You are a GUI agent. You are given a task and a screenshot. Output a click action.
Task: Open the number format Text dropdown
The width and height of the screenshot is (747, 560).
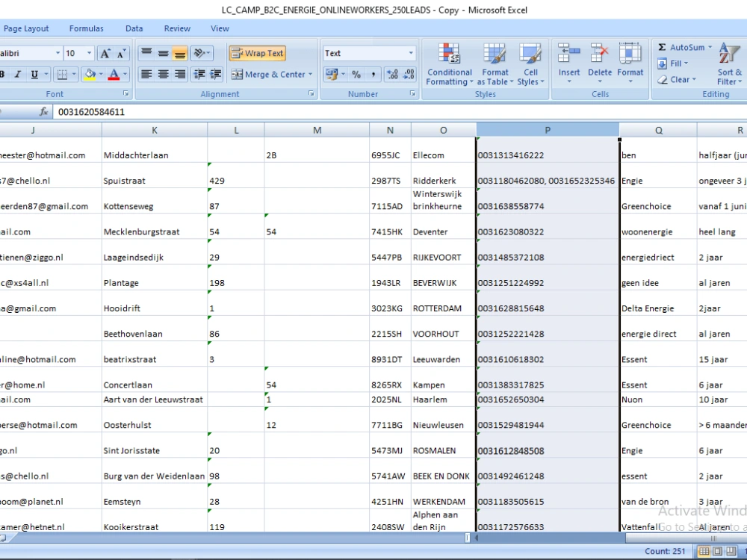click(x=411, y=53)
